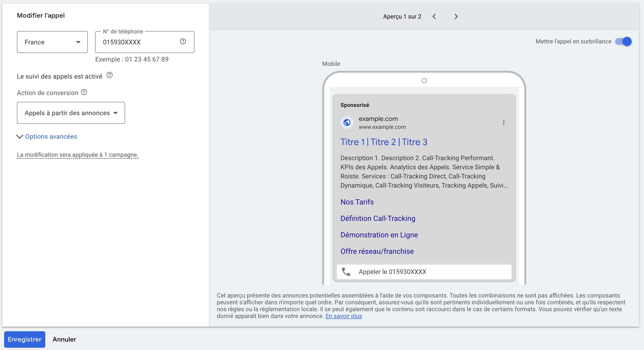
Task: Click Annuler button
Action: pyautogui.click(x=64, y=339)
